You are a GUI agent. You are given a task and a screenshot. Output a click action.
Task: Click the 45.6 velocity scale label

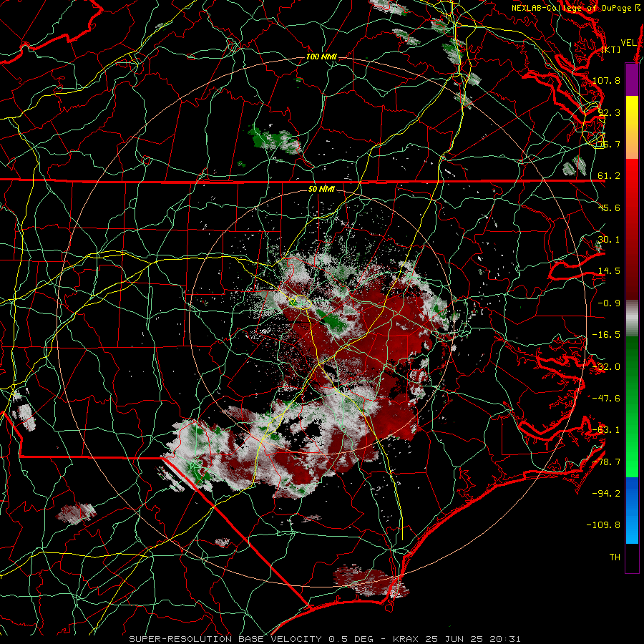pyautogui.click(x=609, y=208)
